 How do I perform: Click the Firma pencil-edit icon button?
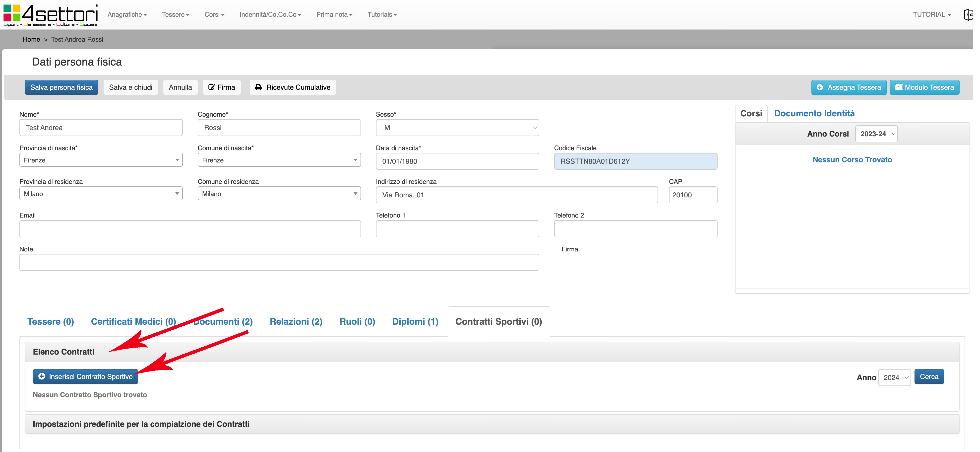pos(212,87)
